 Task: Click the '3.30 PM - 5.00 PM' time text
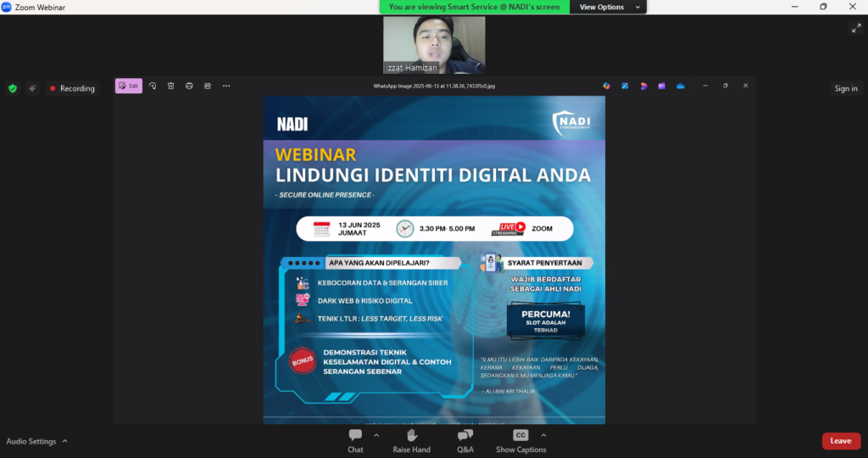point(447,229)
